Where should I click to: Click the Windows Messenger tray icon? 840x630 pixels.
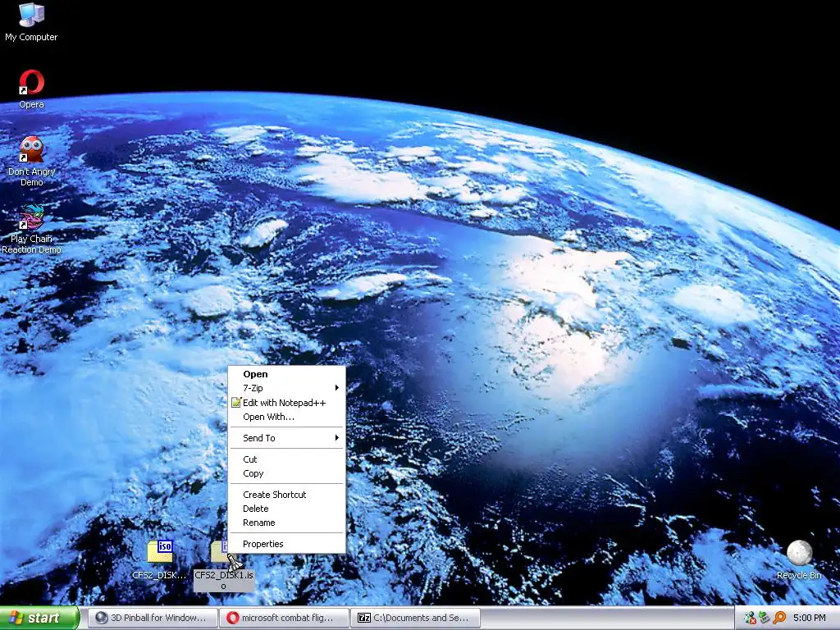(750, 618)
